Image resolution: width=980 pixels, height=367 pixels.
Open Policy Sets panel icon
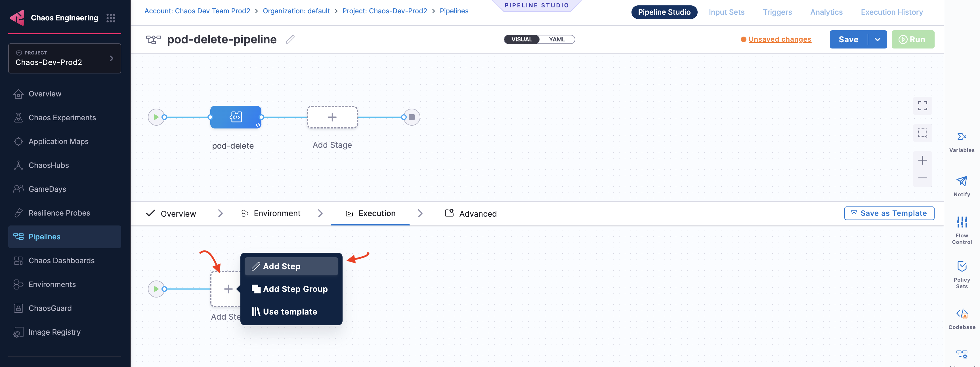pyautogui.click(x=961, y=266)
